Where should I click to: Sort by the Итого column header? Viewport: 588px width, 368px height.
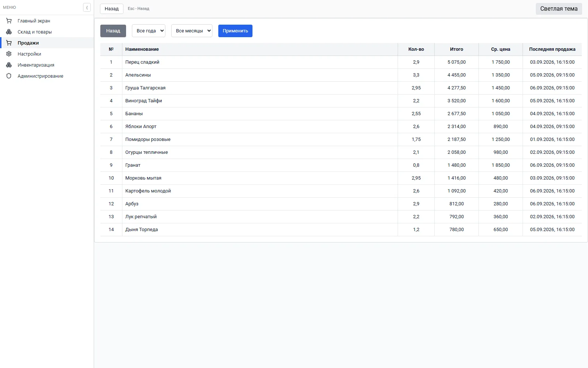pos(456,49)
